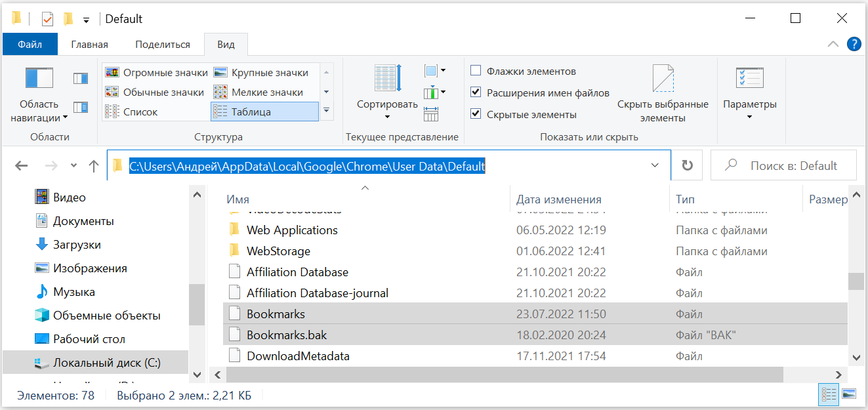Click the Help question mark icon
Screen dimensions: 868x410
pyautogui.click(x=854, y=44)
